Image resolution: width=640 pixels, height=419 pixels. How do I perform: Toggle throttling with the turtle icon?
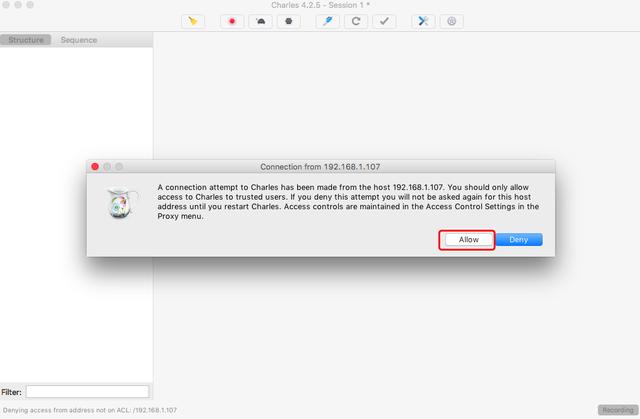pyautogui.click(x=260, y=21)
